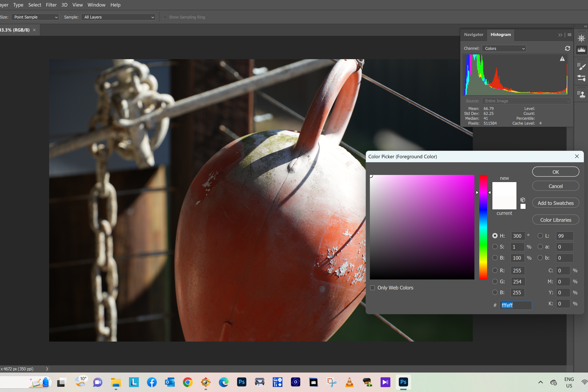Switch to the Navigator tab
The height and width of the screenshot is (392, 588).
[473, 34]
